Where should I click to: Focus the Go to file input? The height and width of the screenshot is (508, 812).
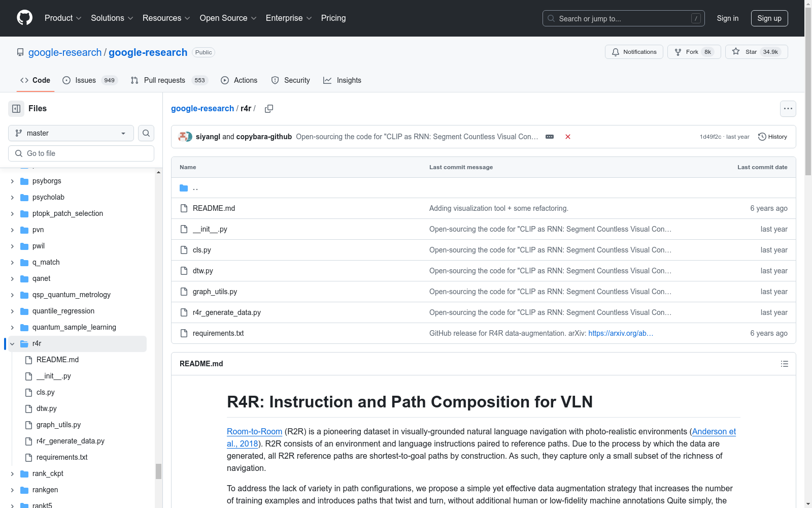point(81,153)
